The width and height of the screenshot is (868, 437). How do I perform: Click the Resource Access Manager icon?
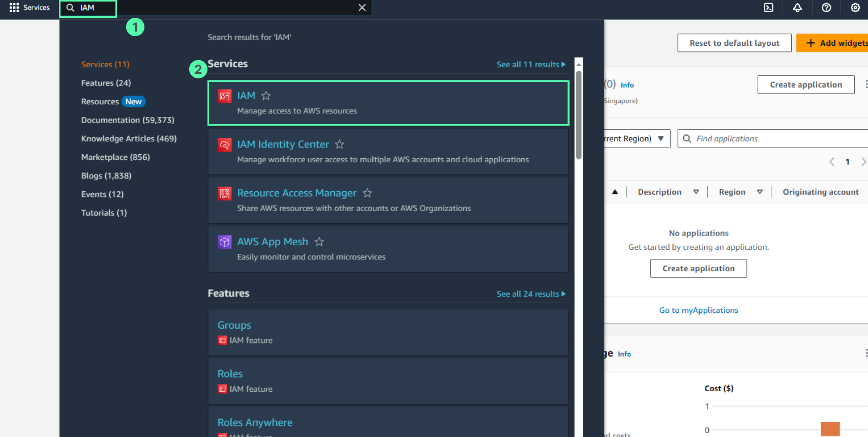point(224,193)
